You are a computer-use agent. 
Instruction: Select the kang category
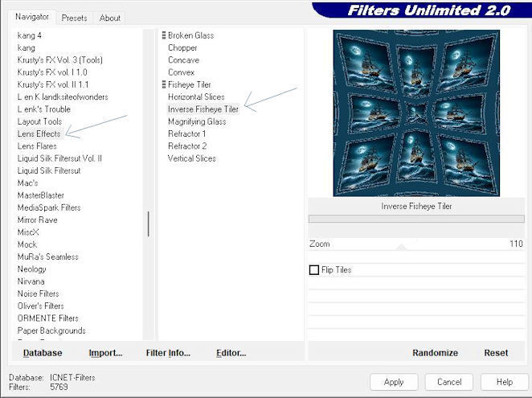pos(27,48)
